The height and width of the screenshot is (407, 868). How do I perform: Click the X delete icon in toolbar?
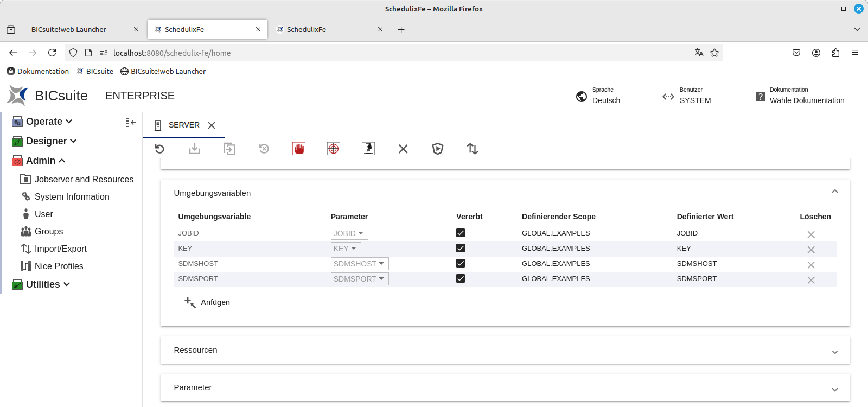point(403,149)
